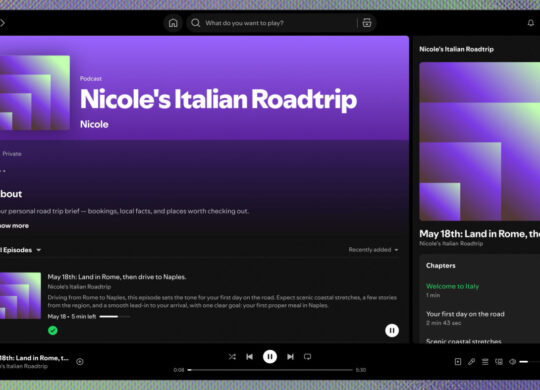Open the Queue icon
The image size is (540, 390).
pos(485,362)
